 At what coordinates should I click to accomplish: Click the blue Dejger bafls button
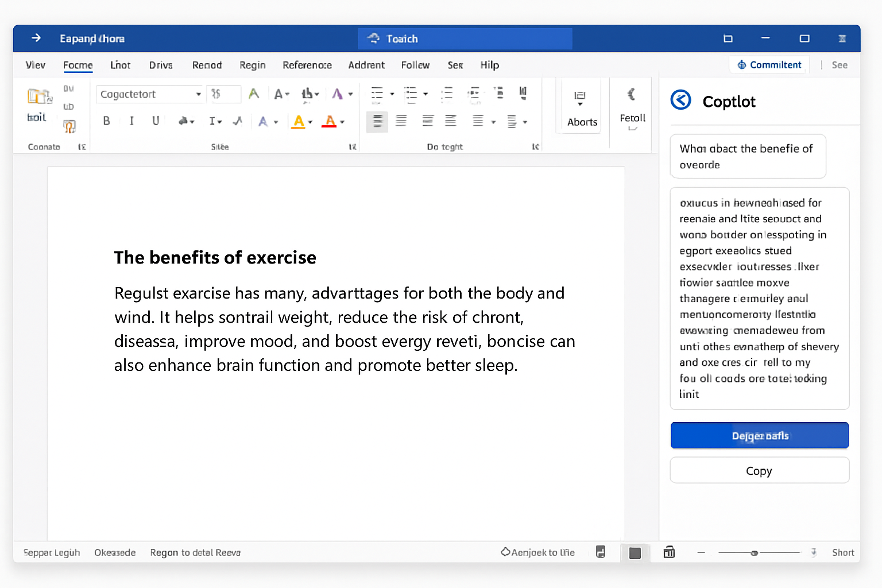coord(760,435)
